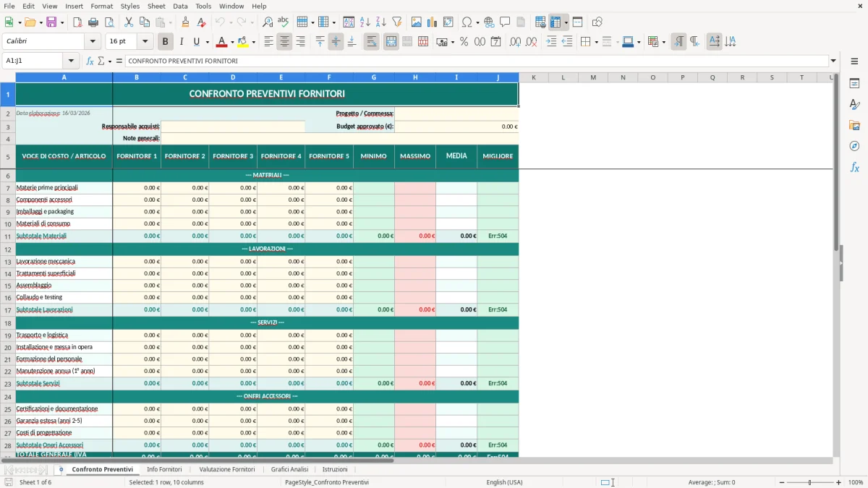The width and height of the screenshot is (868, 488).
Task: Increase indent icon
Action: tap(551, 42)
